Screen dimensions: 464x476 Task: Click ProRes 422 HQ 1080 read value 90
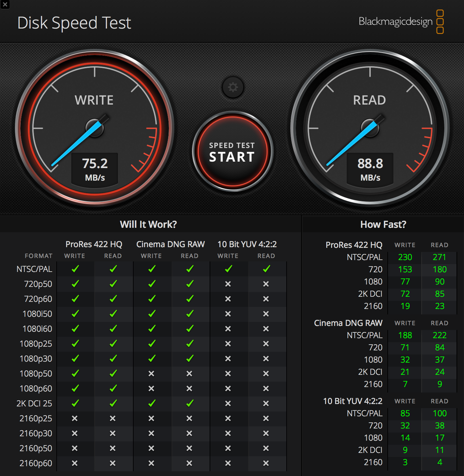coord(440,282)
